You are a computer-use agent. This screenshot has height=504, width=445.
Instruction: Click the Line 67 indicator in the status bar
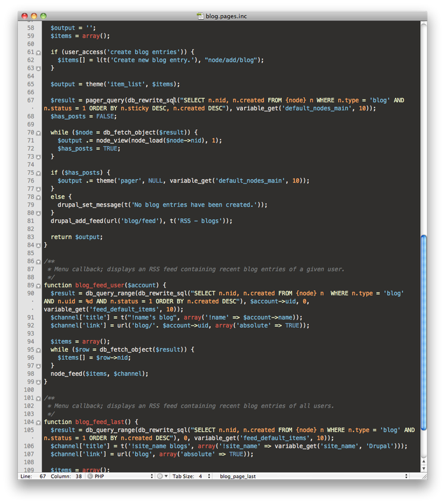click(33, 476)
